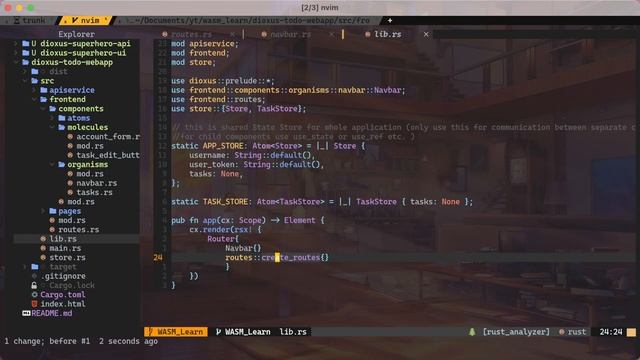Click the static TASK_STORE declaration line
This screenshot has height=360, width=640.
pos(322,202)
